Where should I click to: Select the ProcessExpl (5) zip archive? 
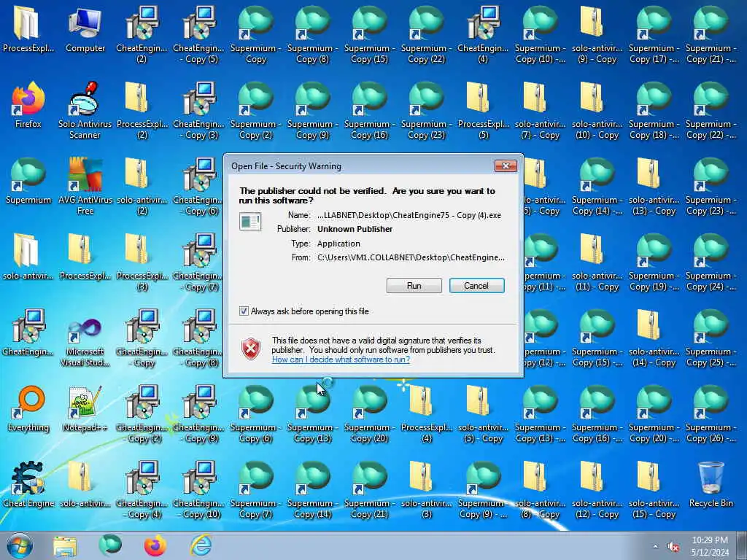[x=483, y=111]
